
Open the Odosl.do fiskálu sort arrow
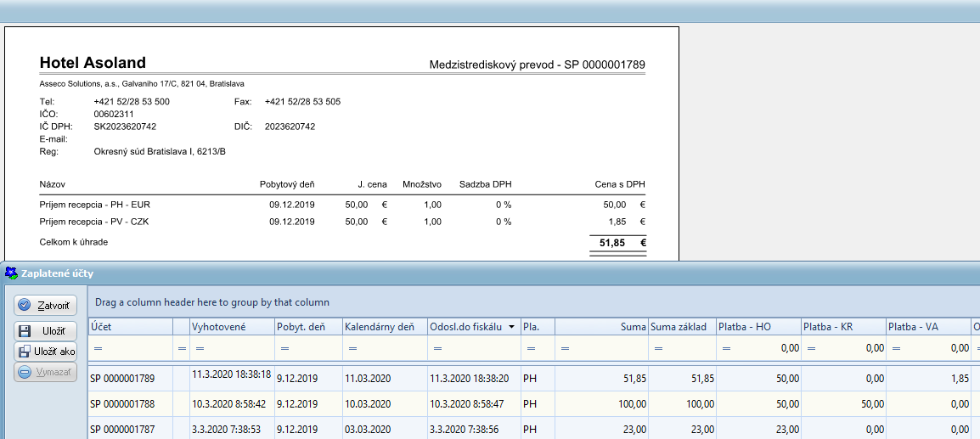[x=511, y=327]
